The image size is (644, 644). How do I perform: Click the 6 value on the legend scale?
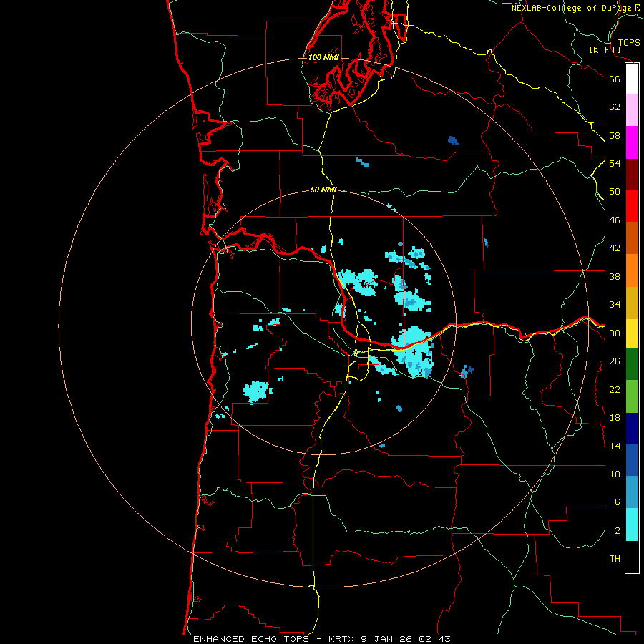(617, 502)
